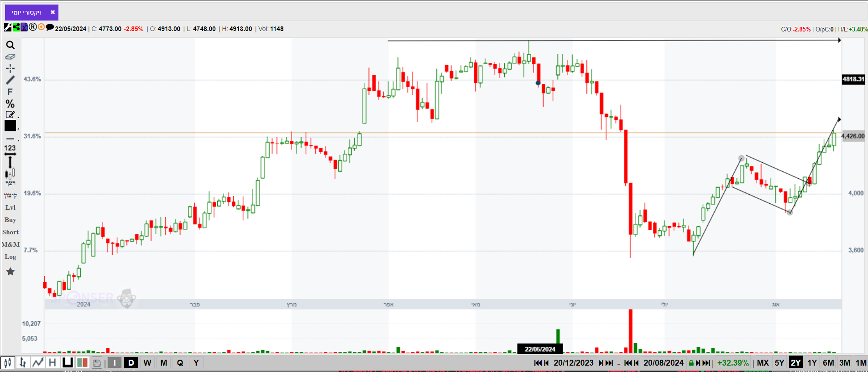Toggle Log scale

tap(10, 257)
